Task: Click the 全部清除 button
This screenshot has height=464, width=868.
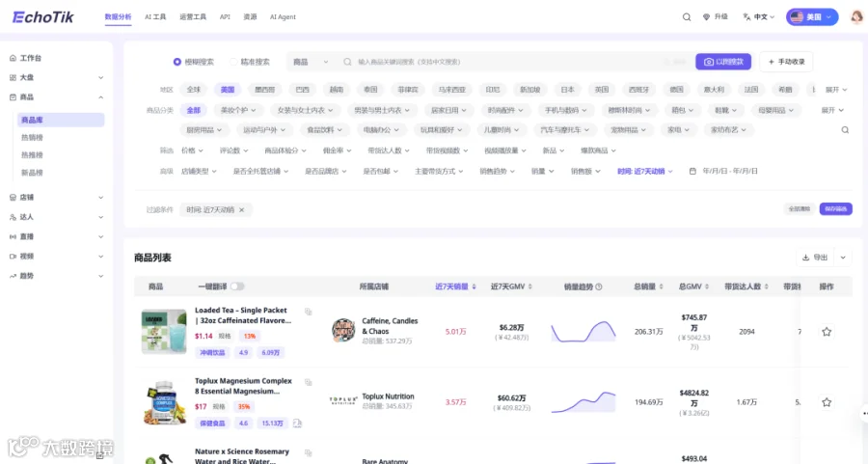Action: 799,209
